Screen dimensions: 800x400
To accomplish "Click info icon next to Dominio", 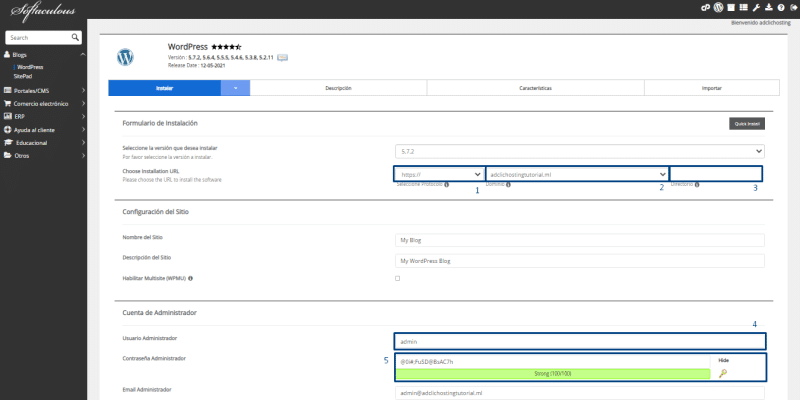I will 508,185.
